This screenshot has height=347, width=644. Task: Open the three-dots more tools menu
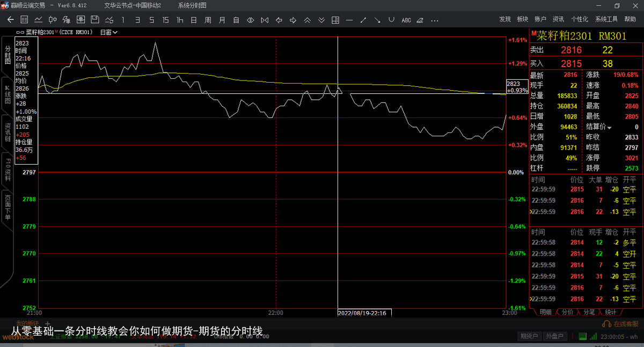point(434,20)
